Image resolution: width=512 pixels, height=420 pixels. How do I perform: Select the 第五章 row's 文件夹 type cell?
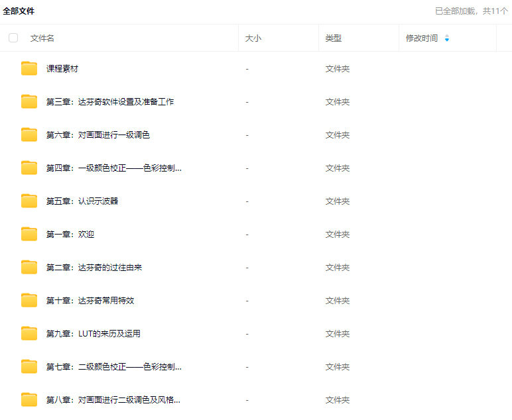(338, 201)
